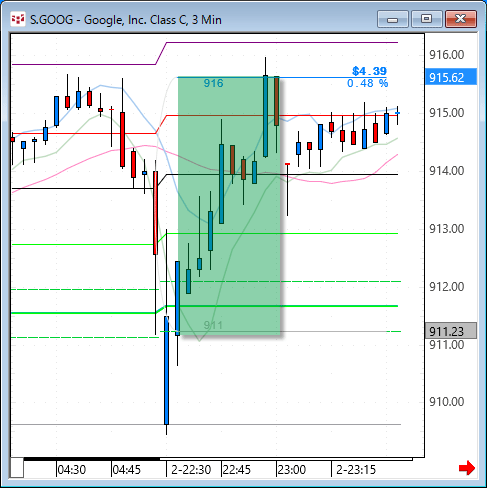
Task: Click the black scroll bar above time axis
Action: (x=92, y=459)
